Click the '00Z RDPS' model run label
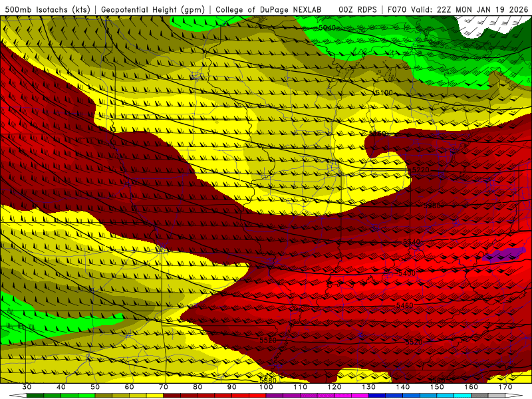The height and width of the screenshot is (399, 532). [358, 9]
